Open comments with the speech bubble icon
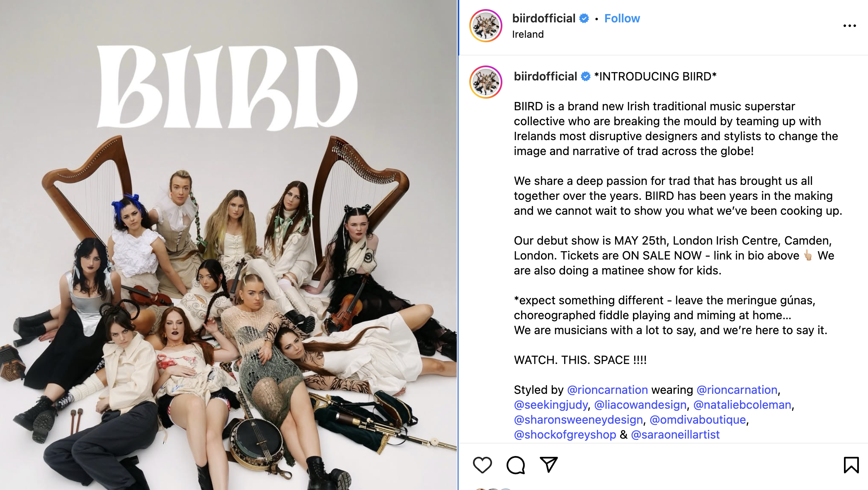The height and width of the screenshot is (490, 868). [516, 465]
